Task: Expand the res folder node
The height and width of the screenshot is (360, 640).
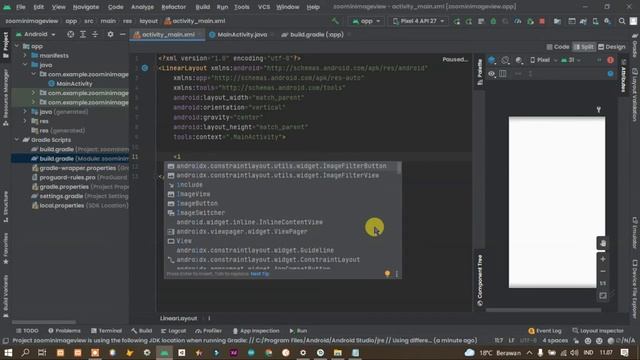Action: (25, 121)
